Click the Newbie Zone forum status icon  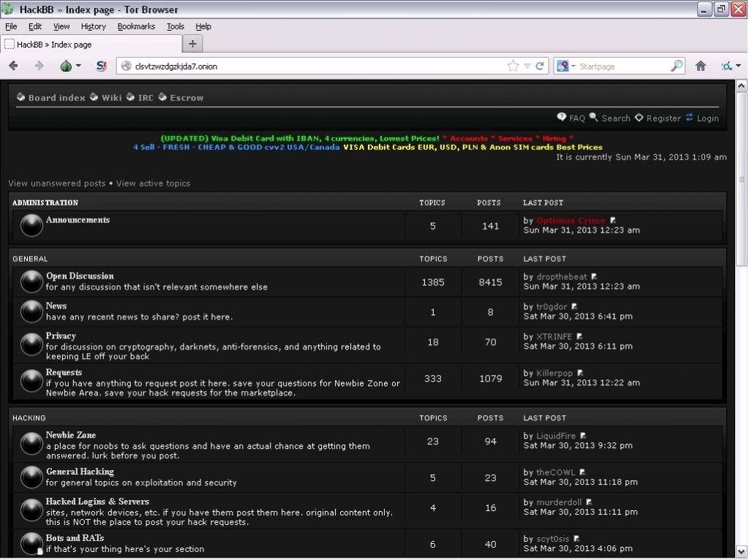[x=31, y=444]
